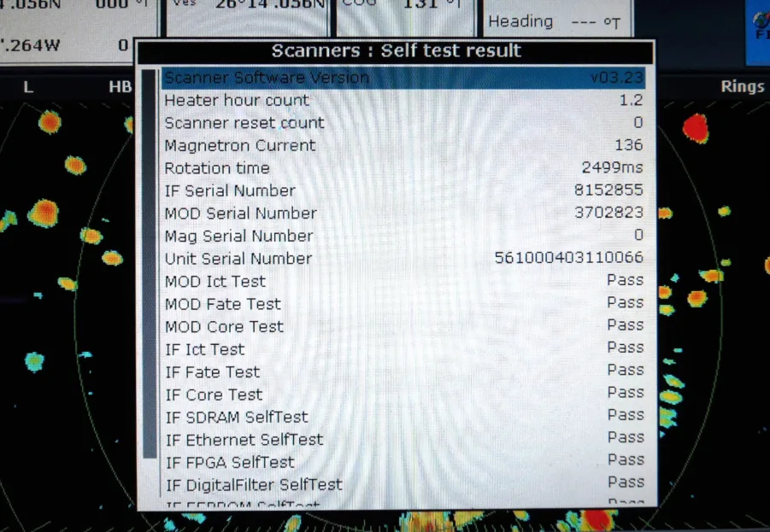Select the Scanner Software Version row
This screenshot has height=532, width=770.
click(x=403, y=78)
